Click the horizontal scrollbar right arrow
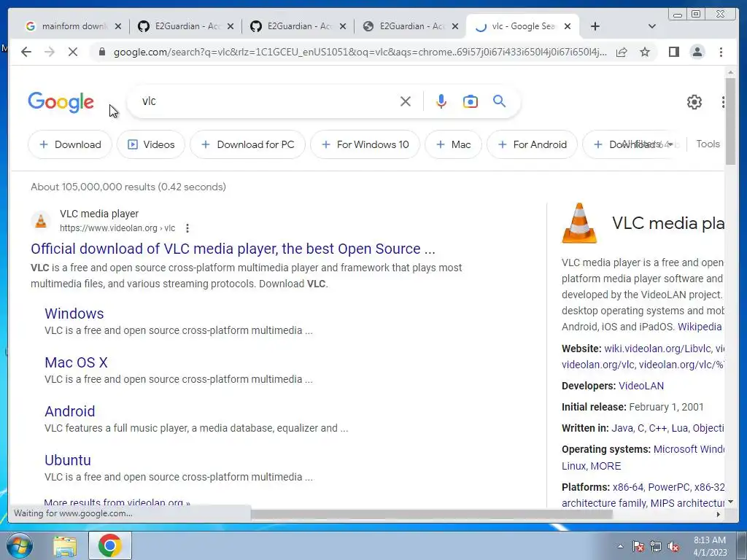Screen dimensions: 747x560 tap(719, 514)
